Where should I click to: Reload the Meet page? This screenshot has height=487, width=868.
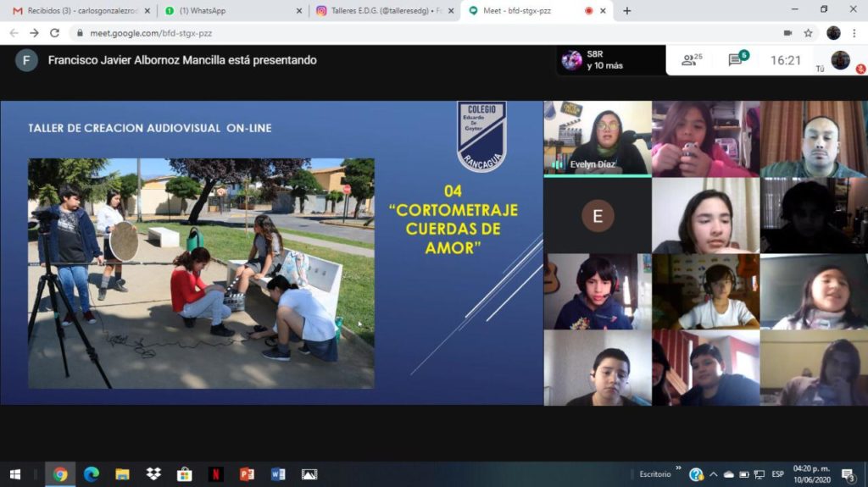tap(55, 33)
